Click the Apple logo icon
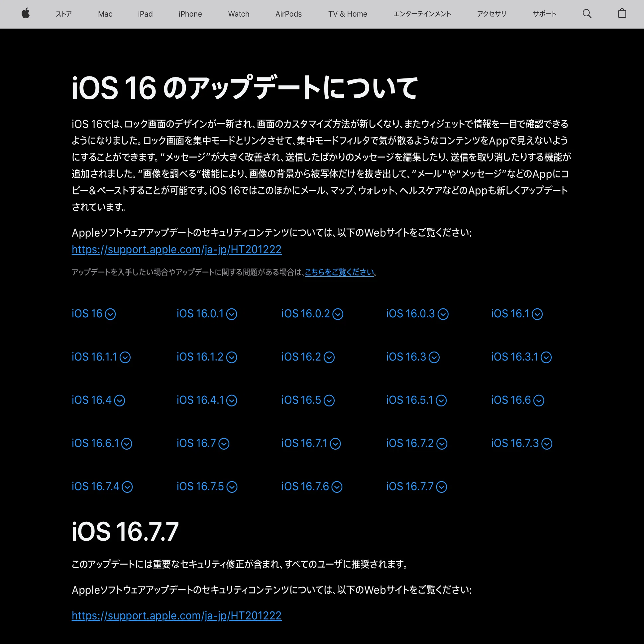644x644 pixels. point(26,14)
